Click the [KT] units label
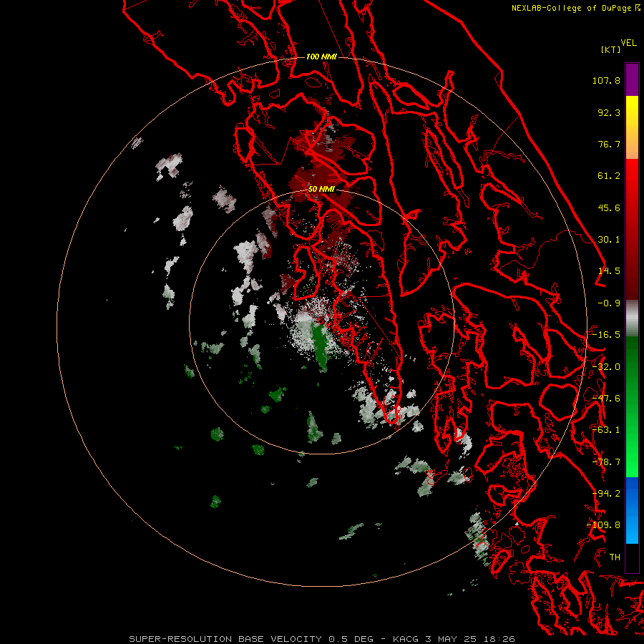Image resolution: width=644 pixels, height=644 pixels. 611,49
